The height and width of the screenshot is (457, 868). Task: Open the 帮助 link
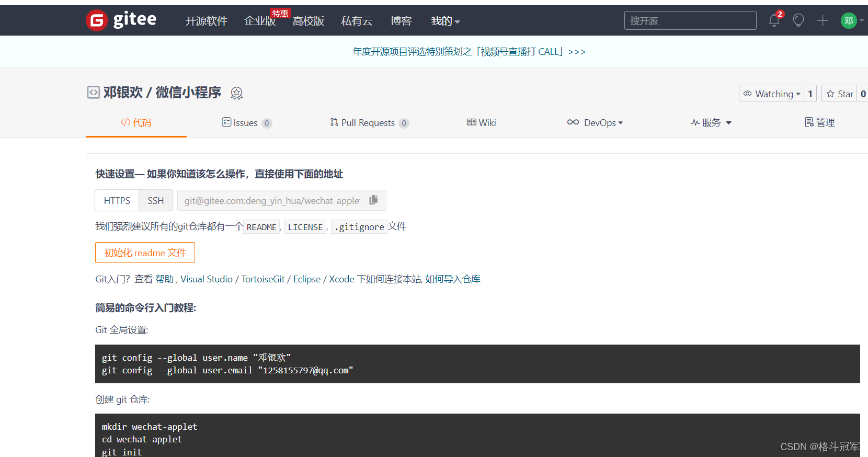pyautogui.click(x=164, y=279)
